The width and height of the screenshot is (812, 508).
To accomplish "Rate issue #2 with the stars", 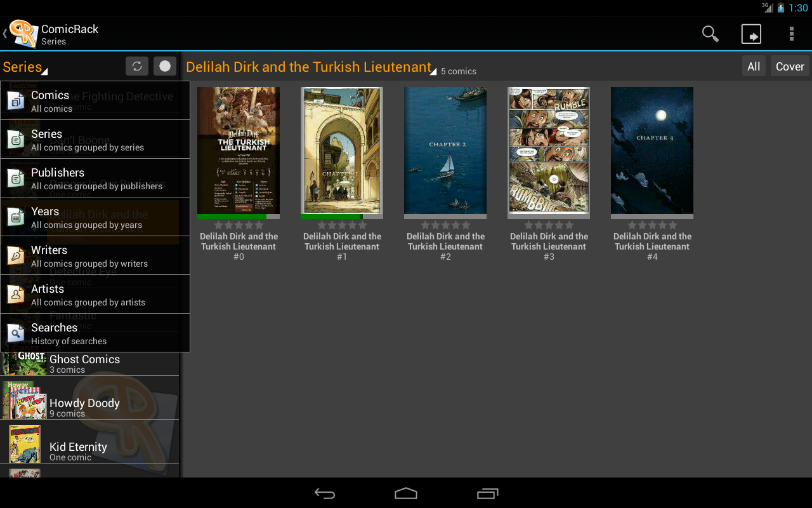I will coord(445,225).
